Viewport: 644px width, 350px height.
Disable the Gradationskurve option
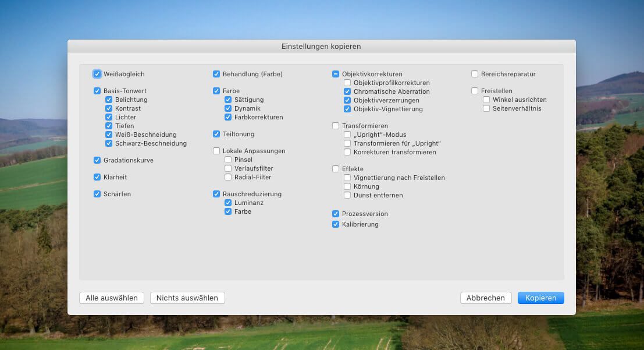click(x=97, y=160)
